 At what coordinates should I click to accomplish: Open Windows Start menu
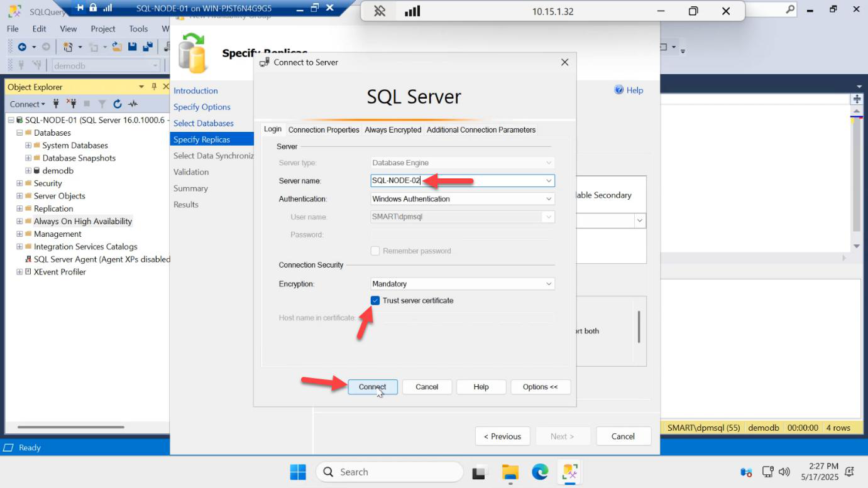tap(298, 472)
